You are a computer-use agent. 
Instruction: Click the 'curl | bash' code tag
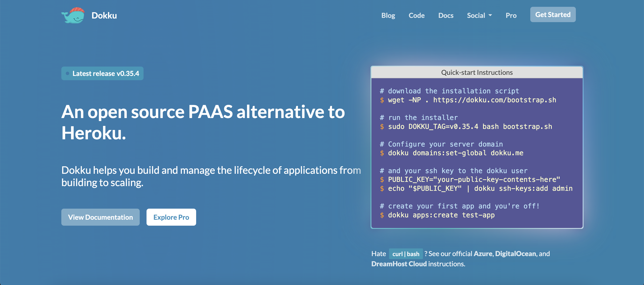coord(406,254)
